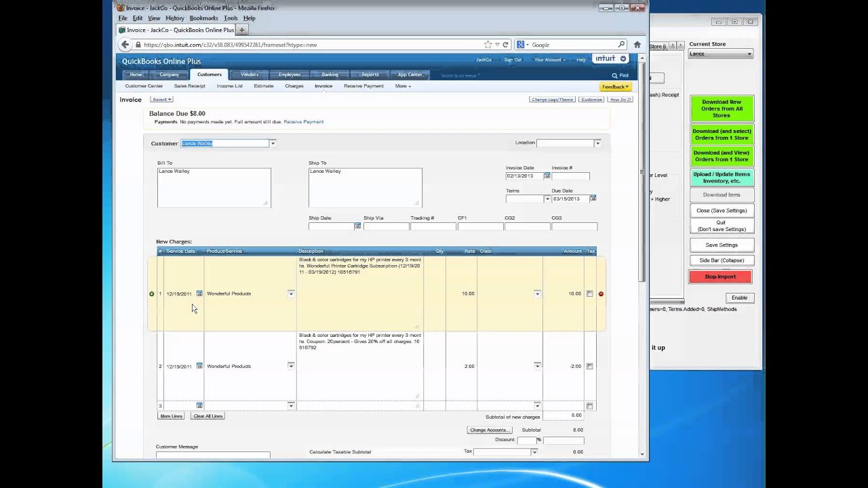
Task: Switch to the Reports tab
Action: pyautogui.click(x=370, y=75)
